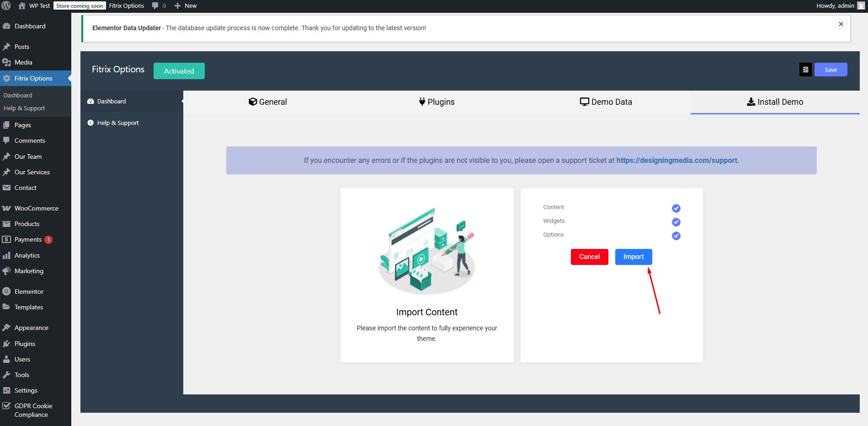Open the comments bubble icon in admin bar
Screen dimensions: 868x426
click(155, 6)
